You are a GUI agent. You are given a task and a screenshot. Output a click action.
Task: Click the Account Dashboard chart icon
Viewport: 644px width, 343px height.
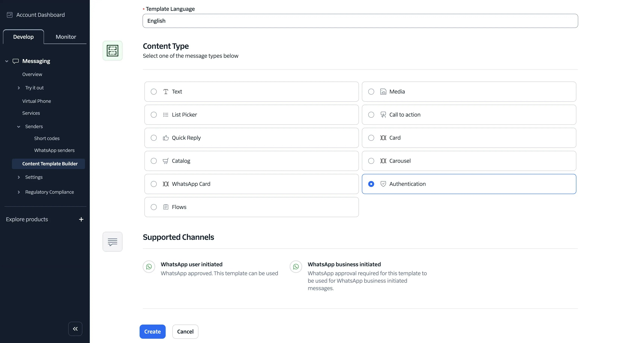9,15
